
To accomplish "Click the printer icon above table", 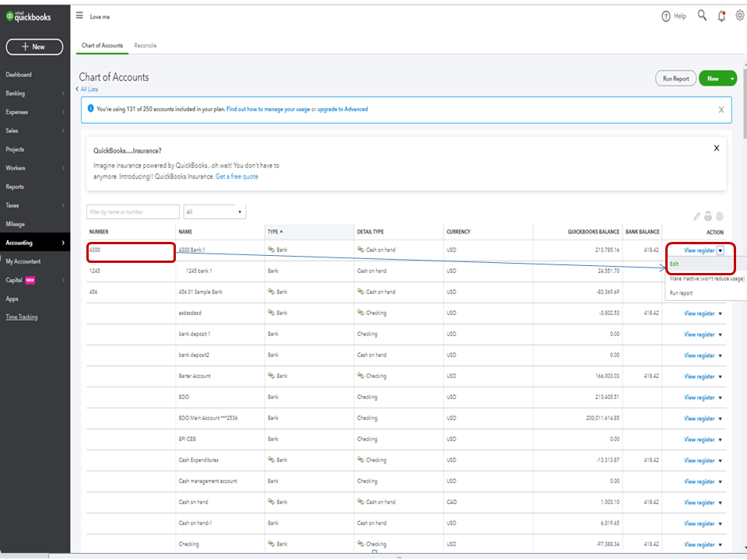I will tap(708, 216).
